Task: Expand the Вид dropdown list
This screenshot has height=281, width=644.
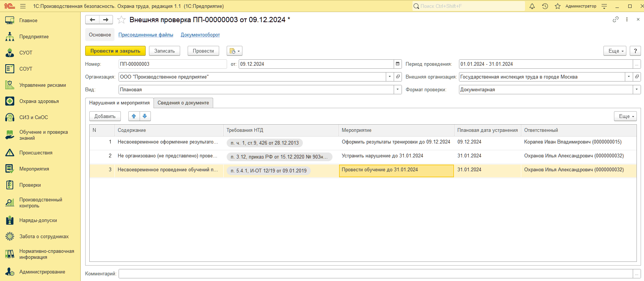Action: tap(398, 90)
